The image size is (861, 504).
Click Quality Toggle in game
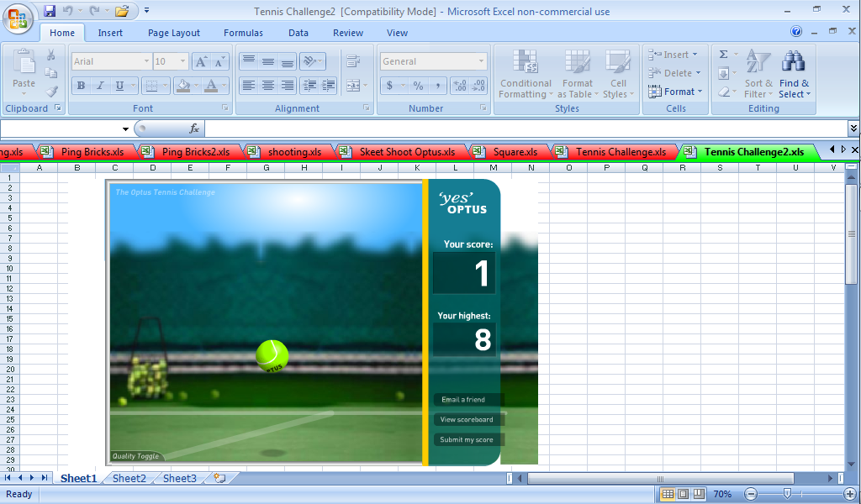click(x=135, y=456)
